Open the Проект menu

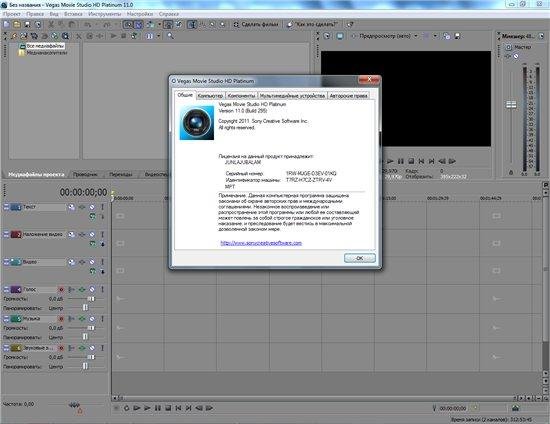(12, 14)
